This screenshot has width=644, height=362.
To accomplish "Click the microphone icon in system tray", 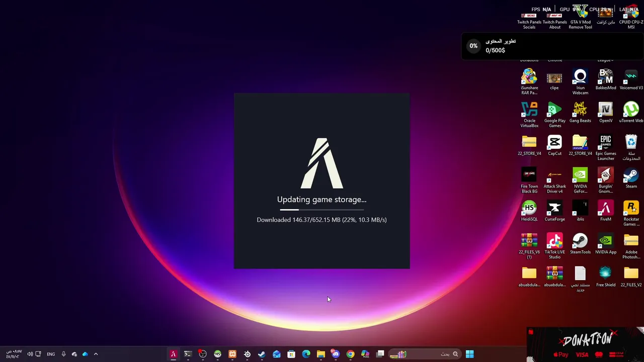I will [x=63, y=354].
